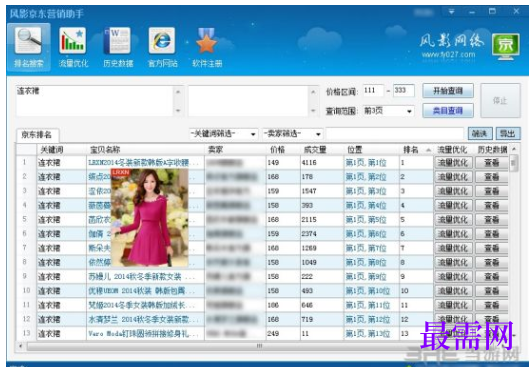Open the software registration star icon
The width and height of the screenshot is (532, 367).
point(206,40)
